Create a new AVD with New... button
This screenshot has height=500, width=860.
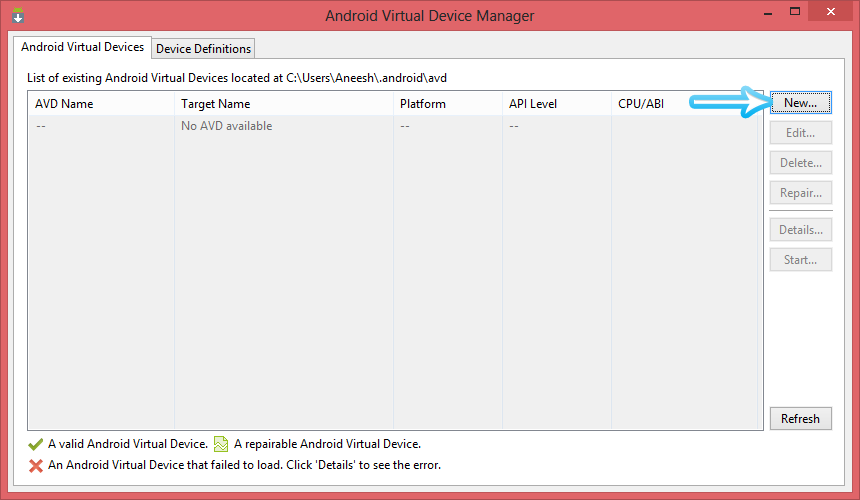[x=800, y=103]
